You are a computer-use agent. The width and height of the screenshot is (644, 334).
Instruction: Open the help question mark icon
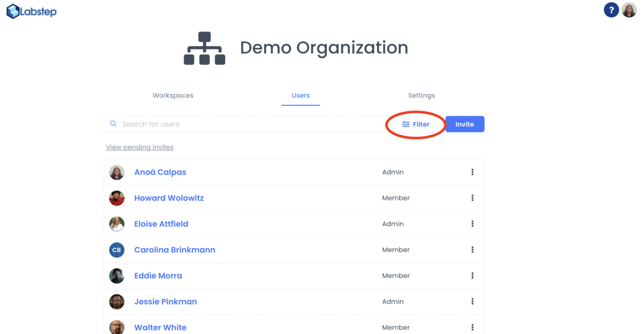[x=611, y=10]
